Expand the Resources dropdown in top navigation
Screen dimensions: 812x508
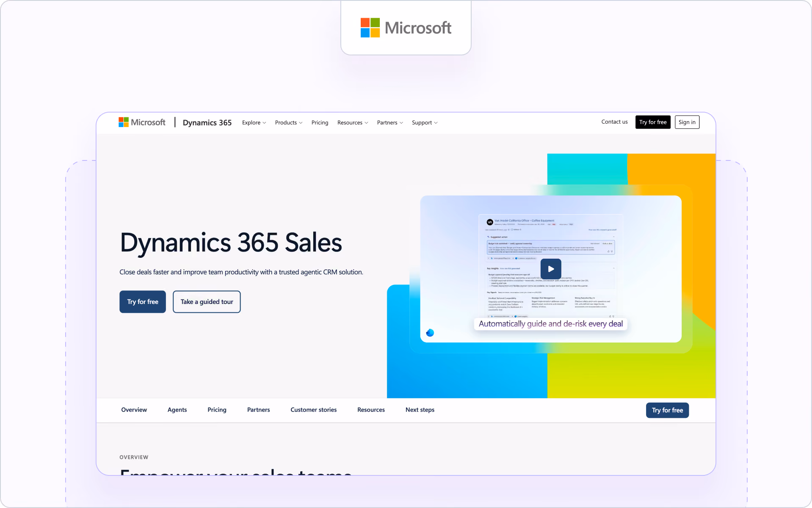[x=353, y=123]
